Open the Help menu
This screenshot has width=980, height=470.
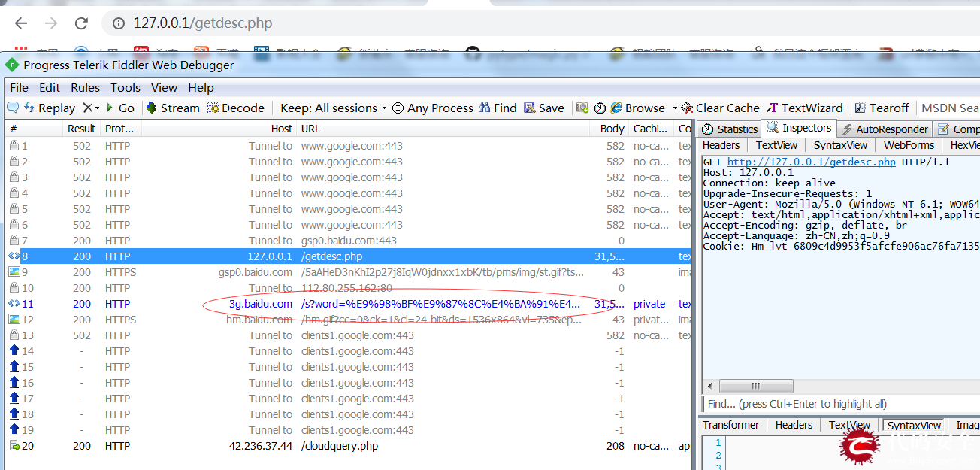[201, 87]
